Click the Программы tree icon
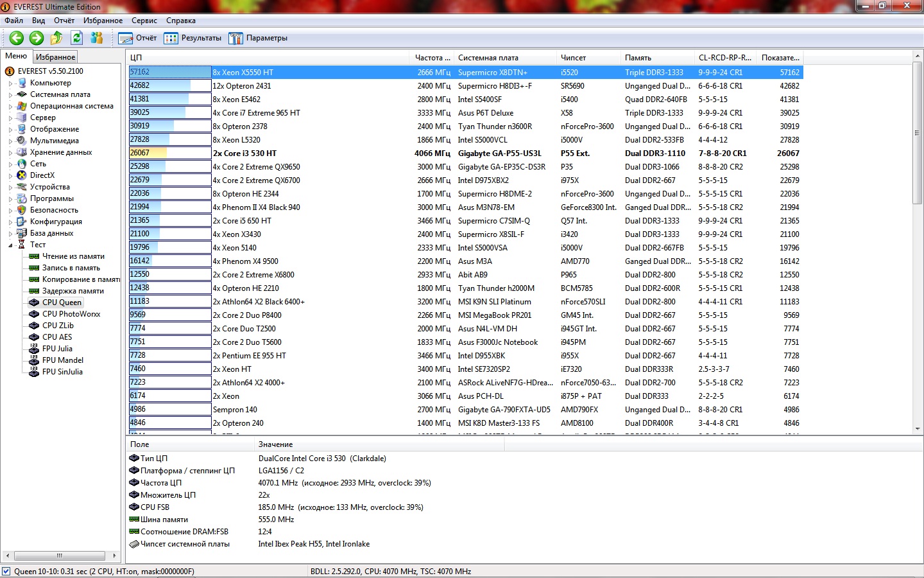Viewport: 924px width, 578px height. [22, 198]
